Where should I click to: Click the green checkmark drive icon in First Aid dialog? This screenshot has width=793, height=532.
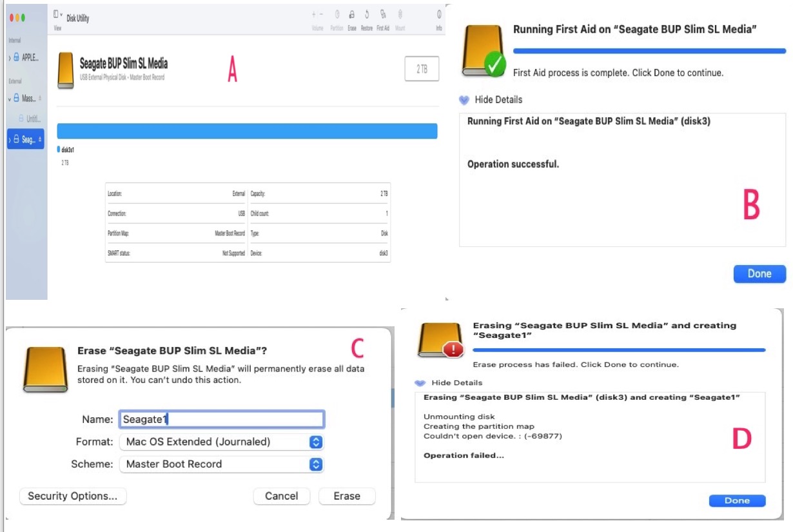[484, 52]
